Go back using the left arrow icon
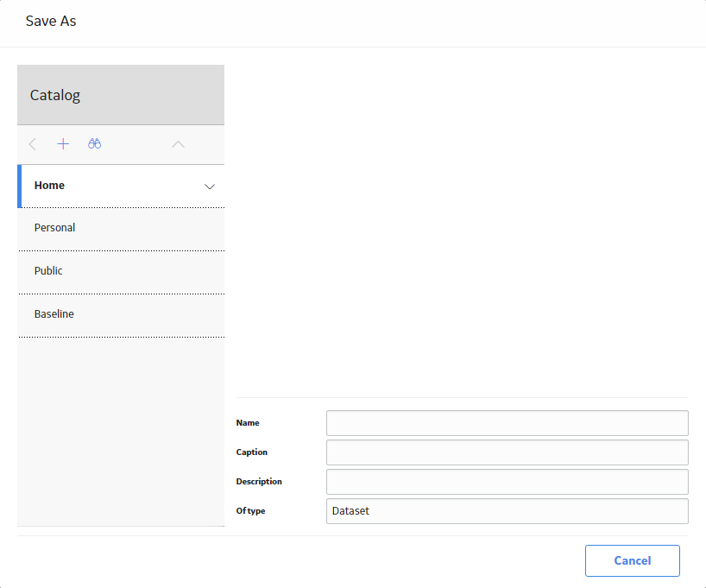Screen dimensions: 706x588 pyautogui.click(x=33, y=144)
